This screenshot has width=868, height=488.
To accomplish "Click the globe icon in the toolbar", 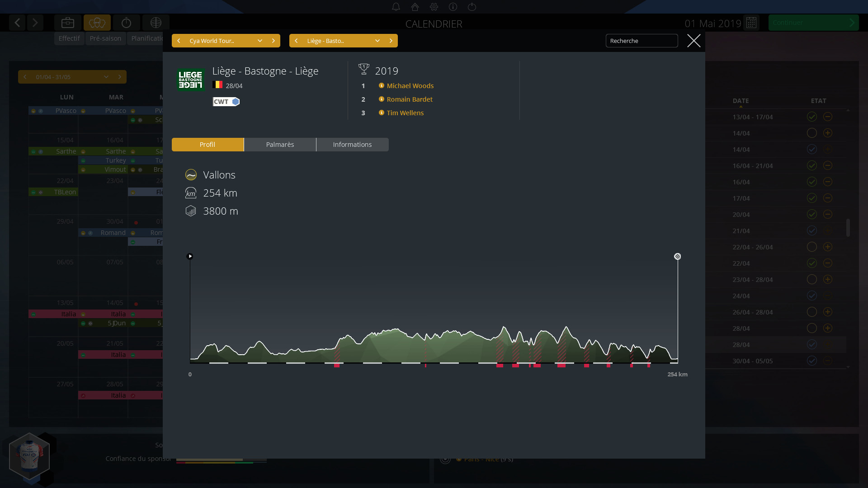I will [x=156, y=23].
